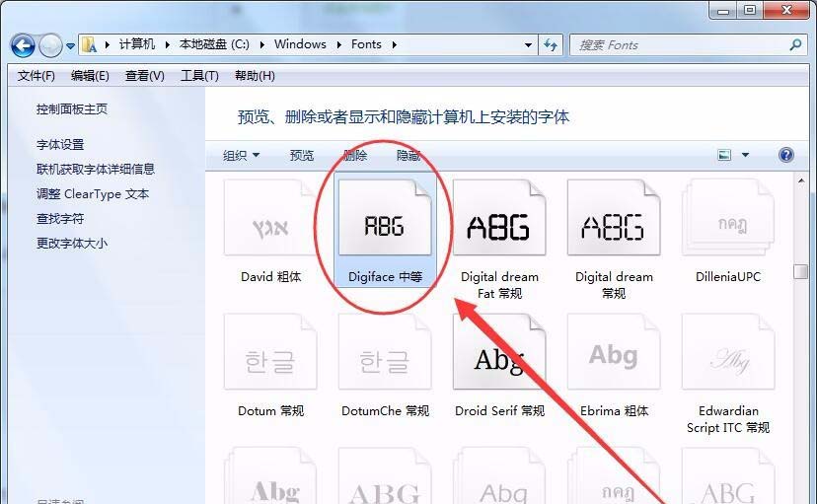This screenshot has height=504, width=817.
Task: Open 字体设置 in sidebar
Action: coord(60,145)
